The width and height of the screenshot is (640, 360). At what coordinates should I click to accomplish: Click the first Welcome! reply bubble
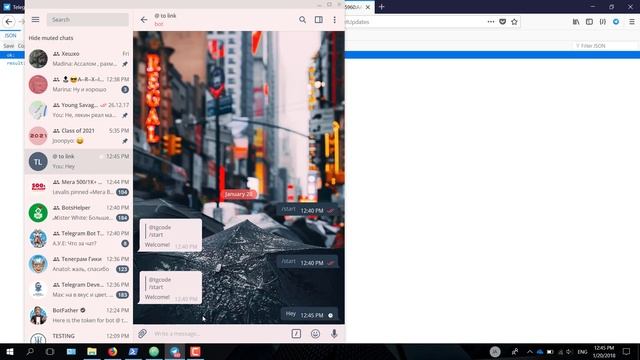point(171,235)
